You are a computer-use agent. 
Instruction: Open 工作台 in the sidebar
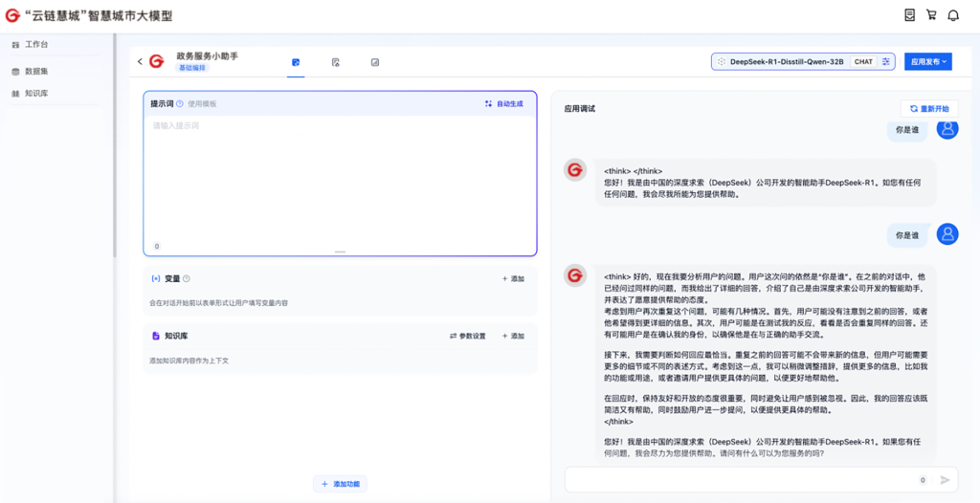tap(36, 44)
